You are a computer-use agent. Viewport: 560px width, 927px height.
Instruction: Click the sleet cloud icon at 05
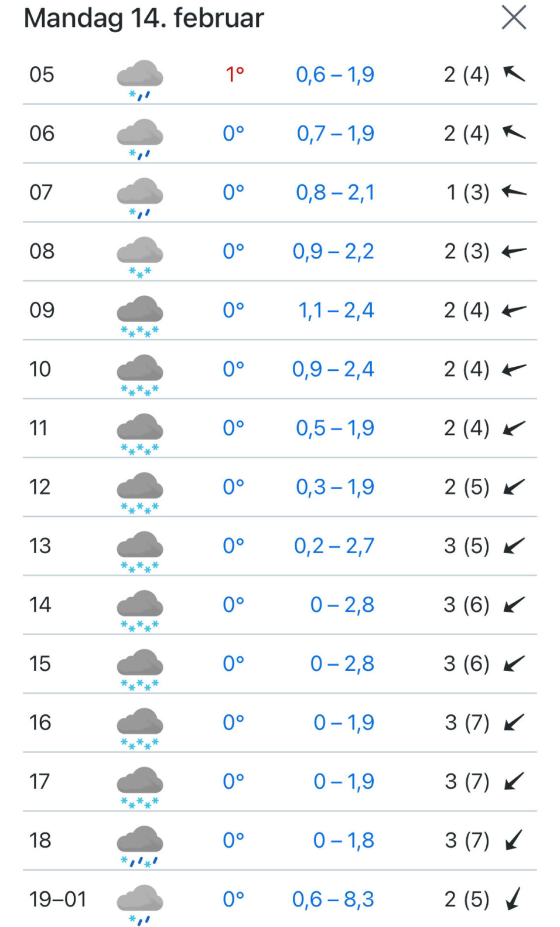(x=139, y=79)
